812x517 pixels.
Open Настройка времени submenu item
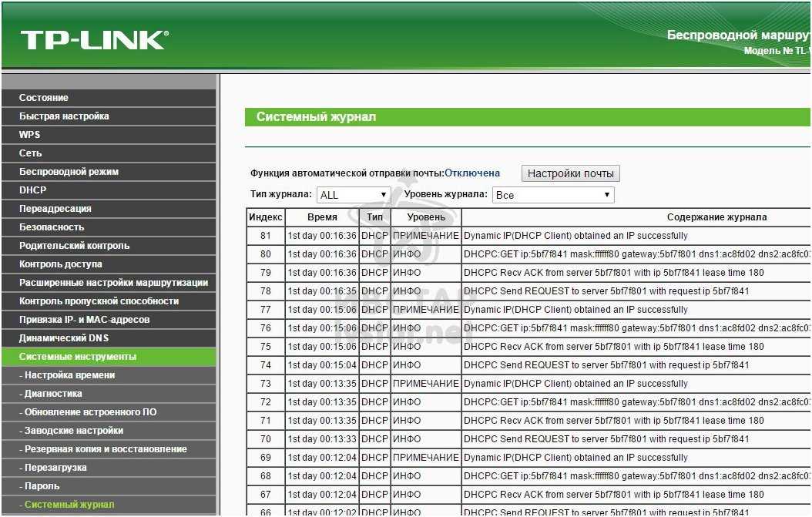[x=69, y=375]
